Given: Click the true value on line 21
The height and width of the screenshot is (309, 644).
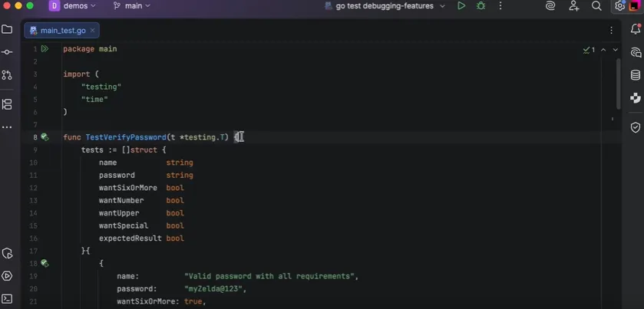Looking at the screenshot, I should pos(193,301).
